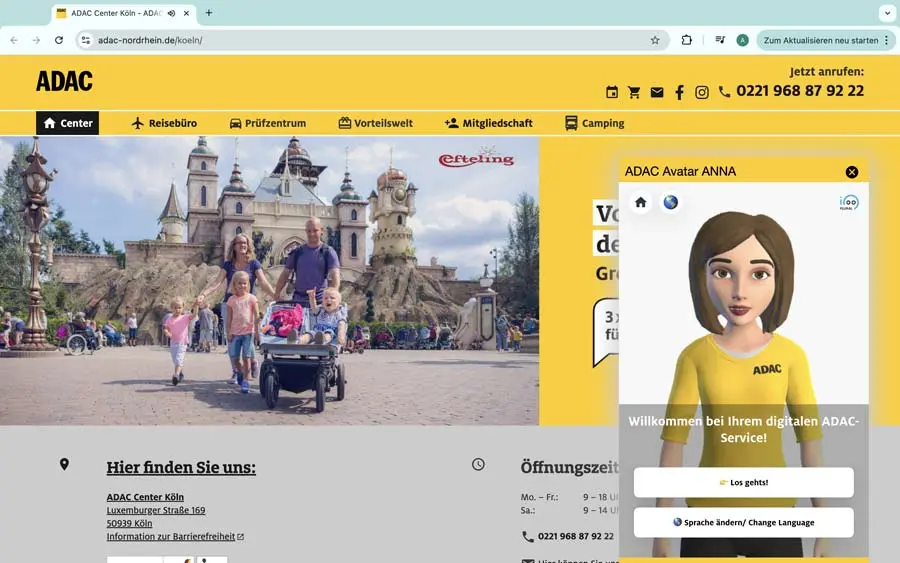900x563 pixels.
Task: Click the map pin location icon
Action: (64, 464)
